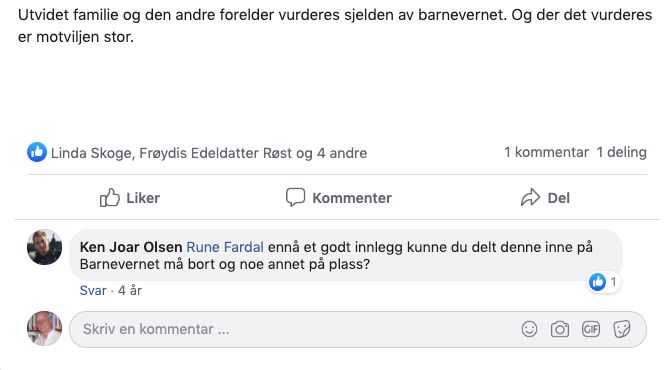672x370 pixels.
Task: Click the blue like reaction icon beside Linda Skoge
Action: click(x=37, y=152)
